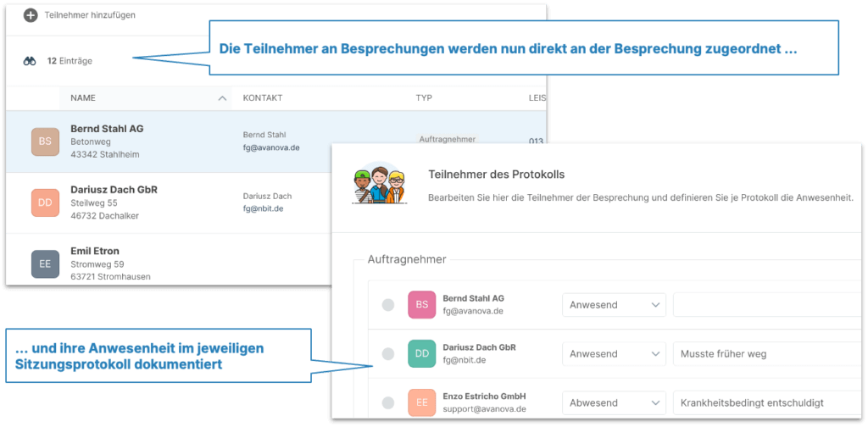Screen dimensions: 868x427
Task: Click the pink BS avatar in protocol panel
Action: pos(421,305)
